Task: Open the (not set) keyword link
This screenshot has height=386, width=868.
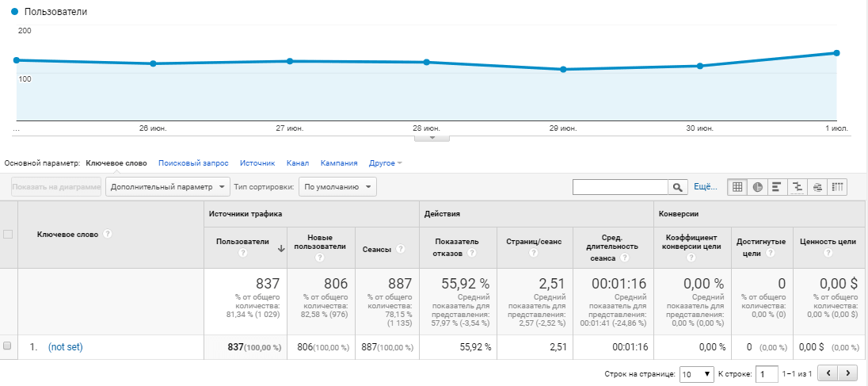Action: (x=65, y=347)
